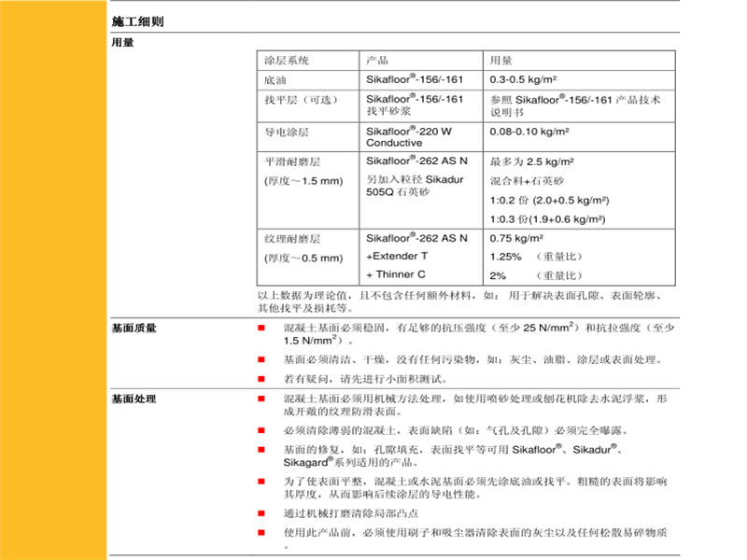Screen dimensions: 747x560
Task: Click the Sikadur 505Q 石英砂 text
Action: pyautogui.click(x=415, y=186)
